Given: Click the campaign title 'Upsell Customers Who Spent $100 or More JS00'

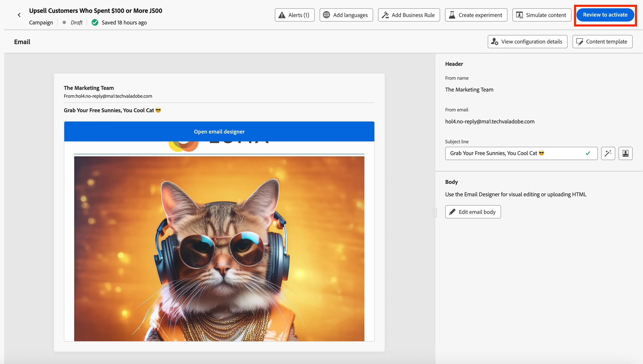Looking at the screenshot, I should 96,11.
